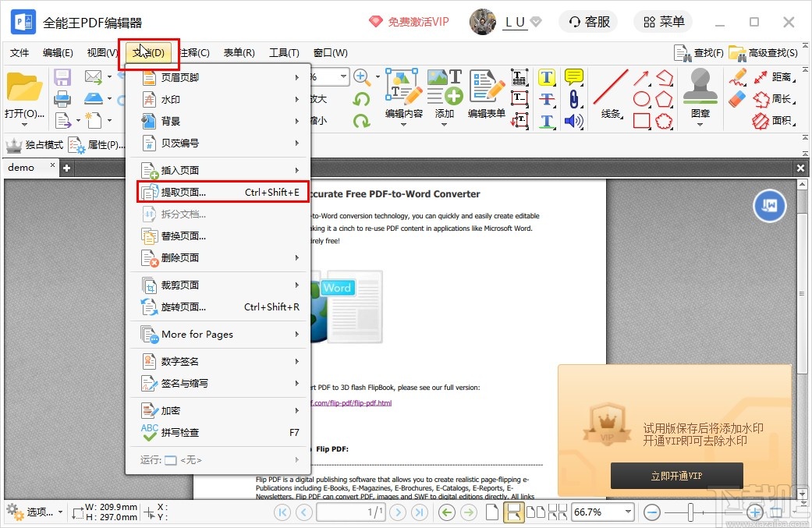The width and height of the screenshot is (812, 528).
Task: Open the Tools (T) menu
Action: [x=284, y=53]
